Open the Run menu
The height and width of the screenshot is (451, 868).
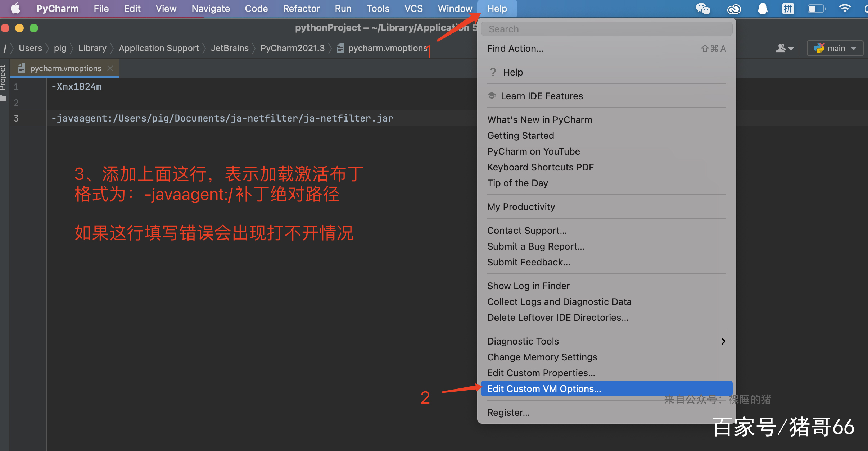343,8
